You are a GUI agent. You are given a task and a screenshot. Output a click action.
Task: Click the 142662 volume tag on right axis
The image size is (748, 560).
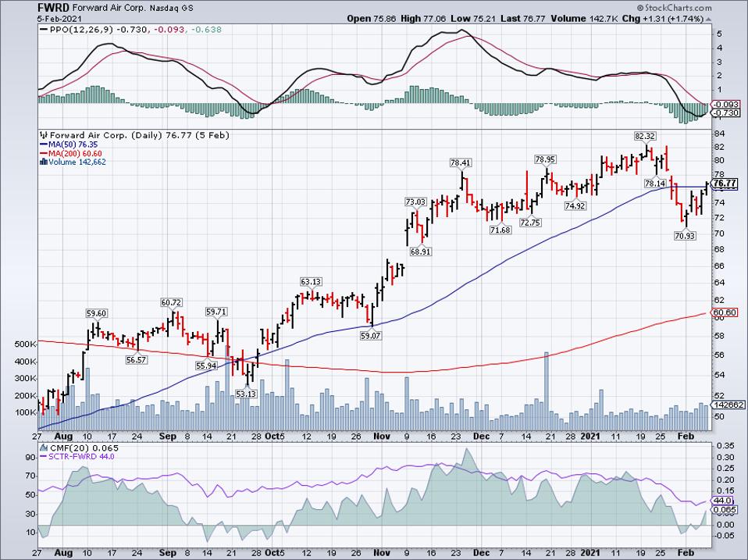(x=728, y=405)
